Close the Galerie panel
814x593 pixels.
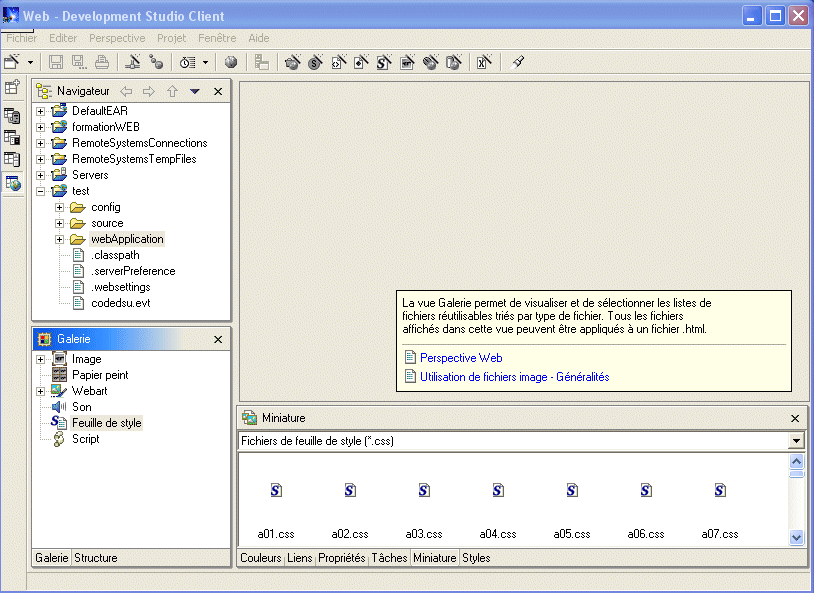click(x=218, y=339)
